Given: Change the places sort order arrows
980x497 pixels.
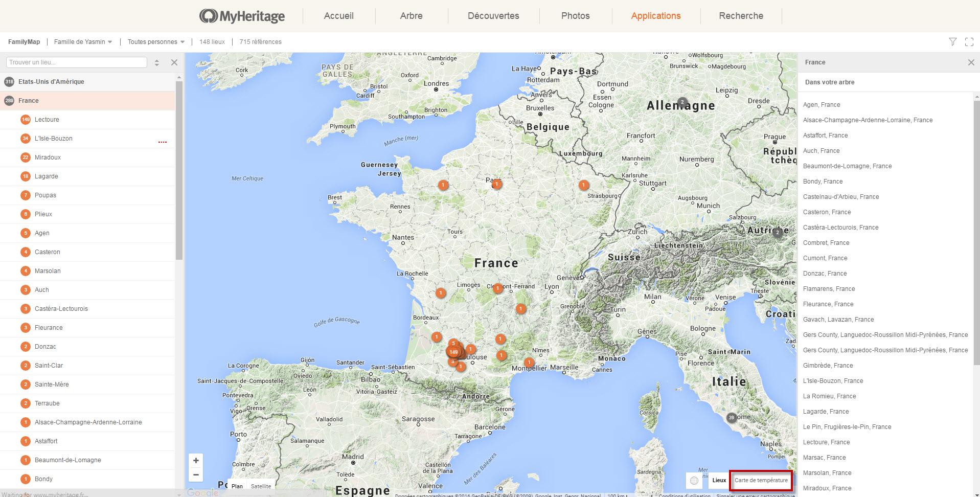Looking at the screenshot, I should click(x=157, y=62).
